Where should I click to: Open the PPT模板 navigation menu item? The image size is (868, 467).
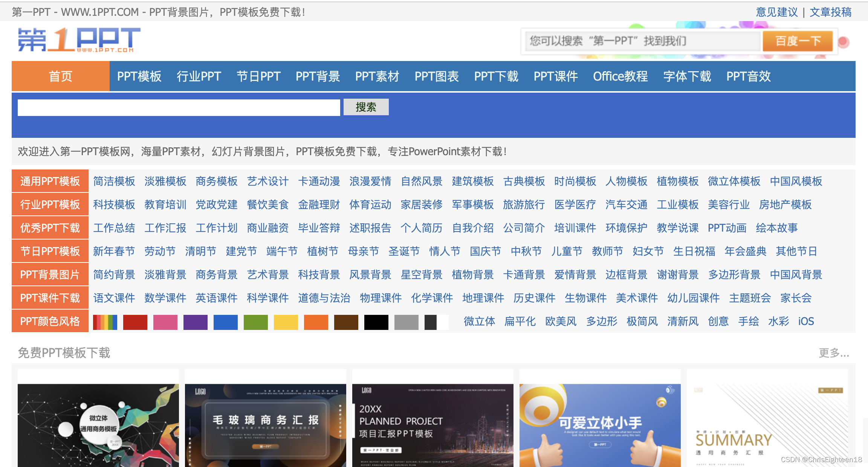coord(139,76)
